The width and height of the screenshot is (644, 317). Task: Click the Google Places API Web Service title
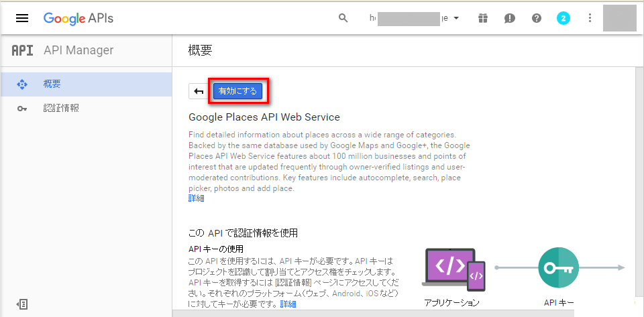point(264,117)
